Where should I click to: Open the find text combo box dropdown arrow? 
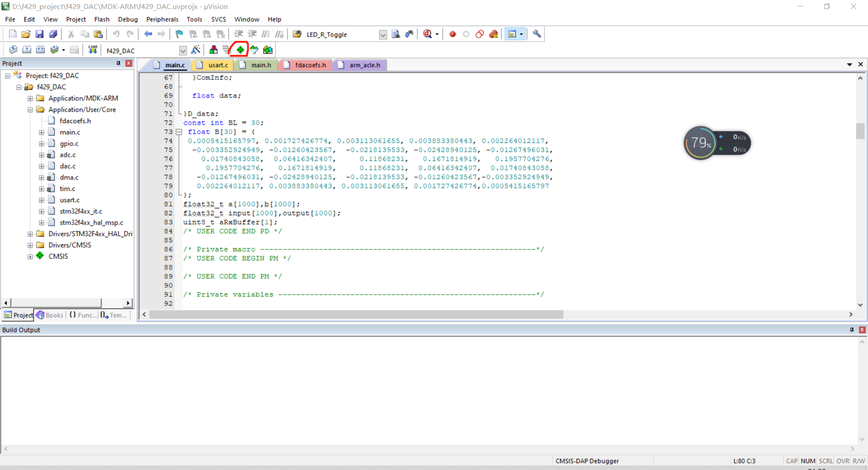tap(383, 34)
